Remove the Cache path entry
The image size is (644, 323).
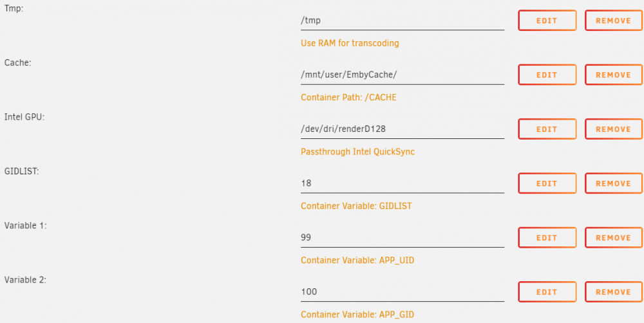click(x=614, y=75)
